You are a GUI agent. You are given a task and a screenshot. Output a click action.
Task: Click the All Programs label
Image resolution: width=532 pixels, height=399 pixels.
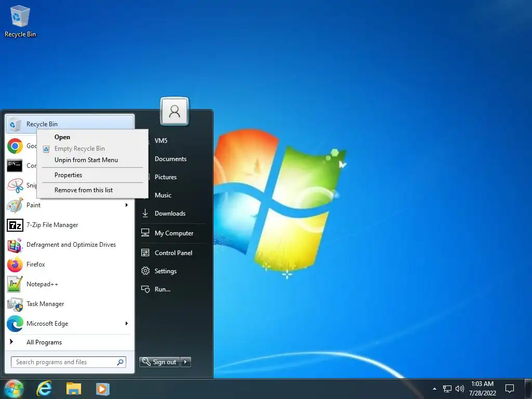pyautogui.click(x=44, y=342)
